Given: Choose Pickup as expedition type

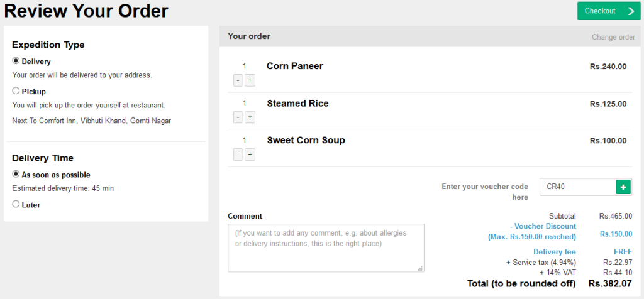Looking at the screenshot, I should (16, 91).
